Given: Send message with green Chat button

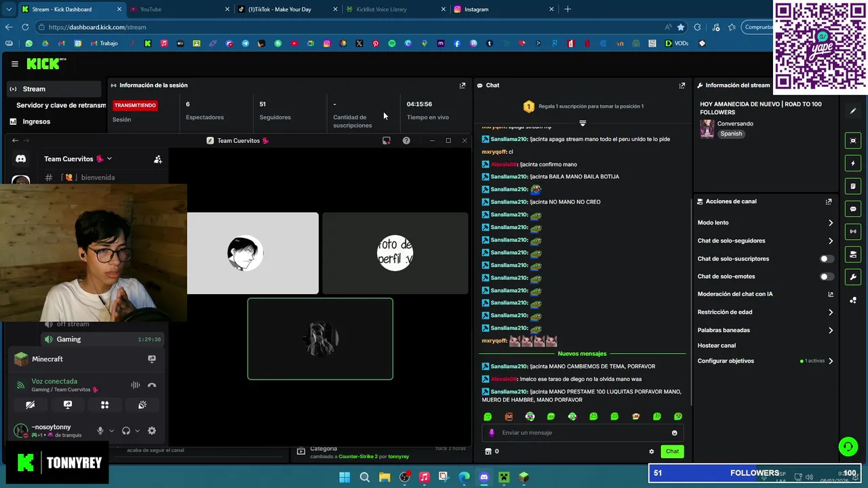Looking at the screenshot, I should point(672,451).
